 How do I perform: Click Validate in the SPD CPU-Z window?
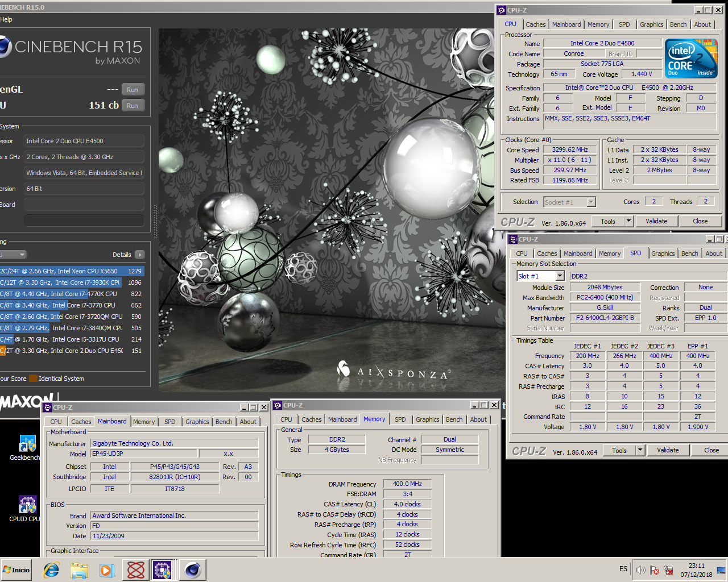pos(668,450)
